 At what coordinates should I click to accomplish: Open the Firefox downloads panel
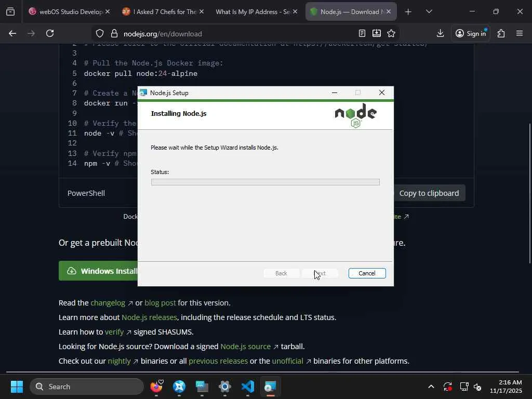440,33
